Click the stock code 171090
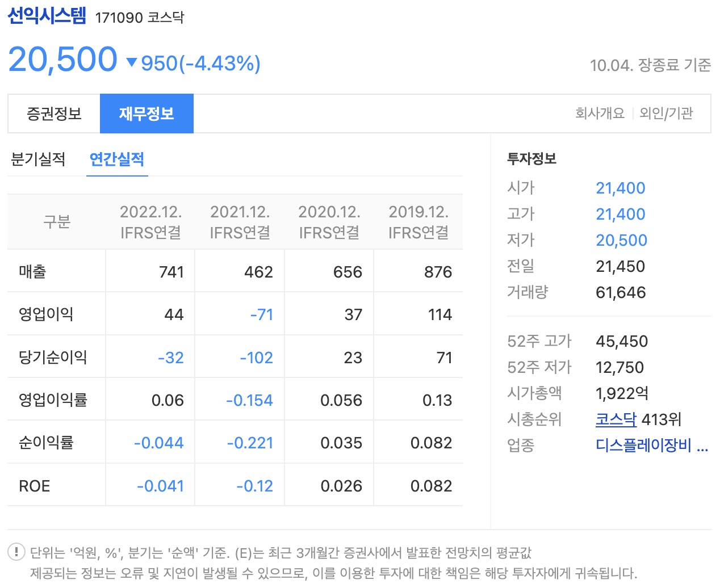720x588 pixels. point(119,18)
